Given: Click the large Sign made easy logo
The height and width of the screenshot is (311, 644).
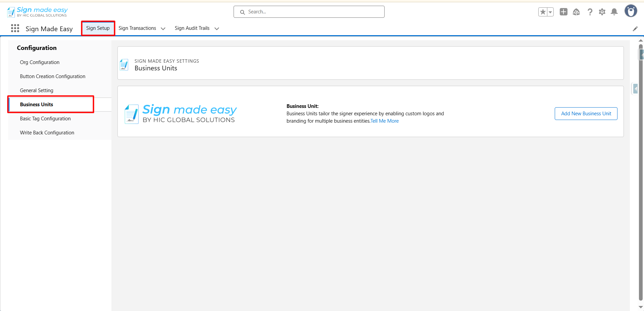Looking at the screenshot, I should coord(181,114).
